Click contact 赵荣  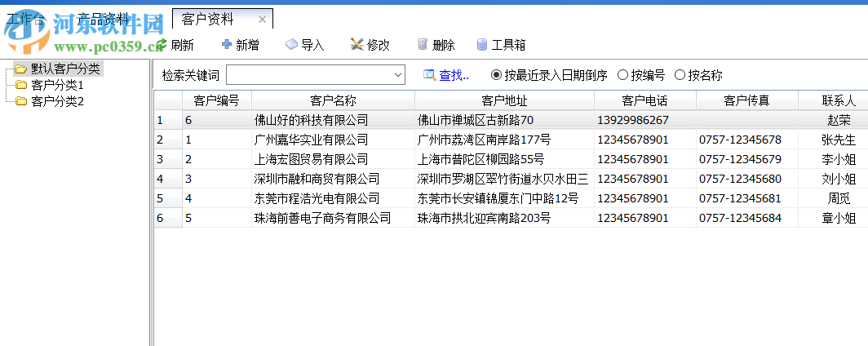[x=839, y=120]
